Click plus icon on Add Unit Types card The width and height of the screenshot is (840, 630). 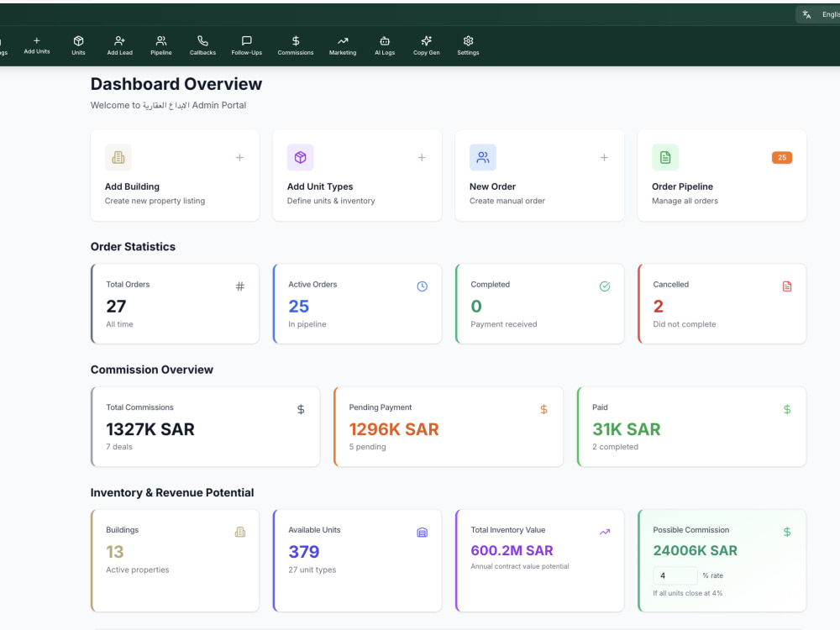422,158
